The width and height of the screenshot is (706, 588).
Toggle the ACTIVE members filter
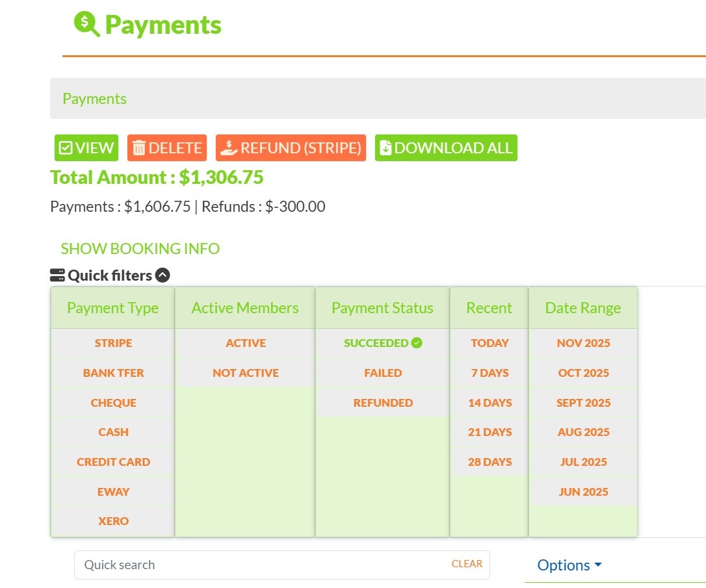(244, 343)
